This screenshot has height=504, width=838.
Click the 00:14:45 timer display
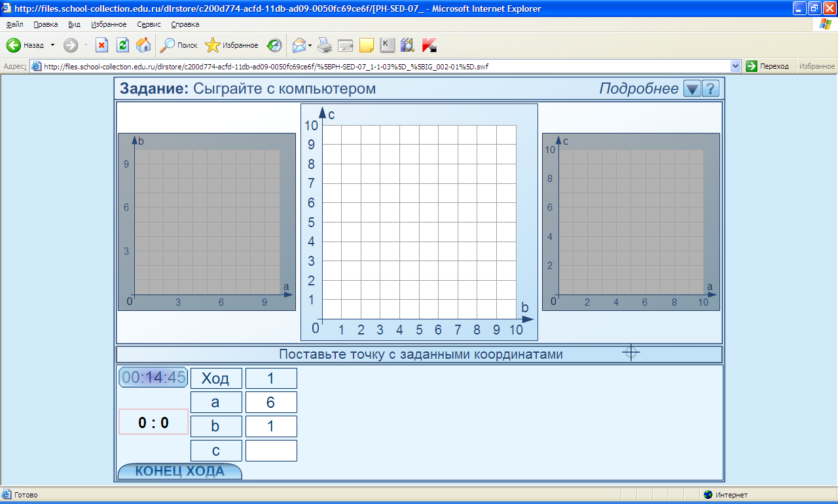coord(153,377)
